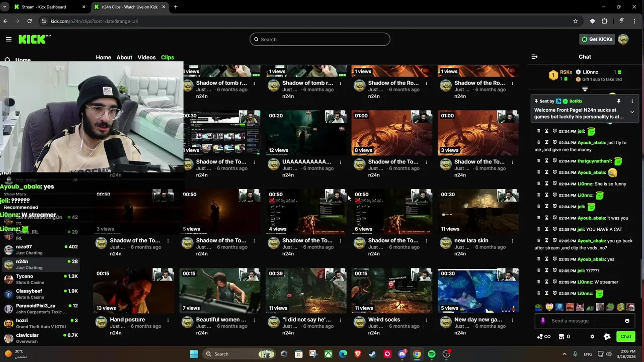The image size is (644, 362).
Task: Expand the gift leaderboard arrow
Action: pos(585,89)
